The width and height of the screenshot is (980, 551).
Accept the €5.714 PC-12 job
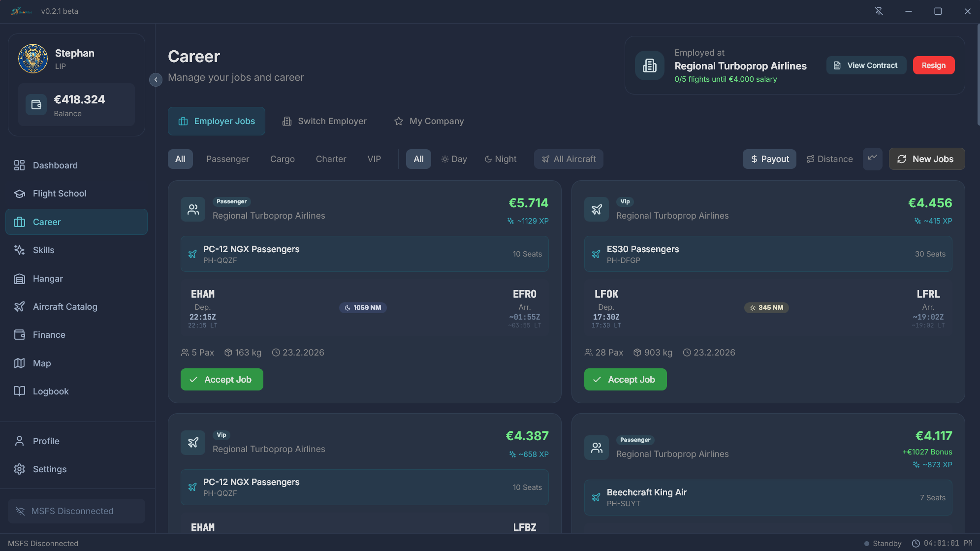coord(221,380)
